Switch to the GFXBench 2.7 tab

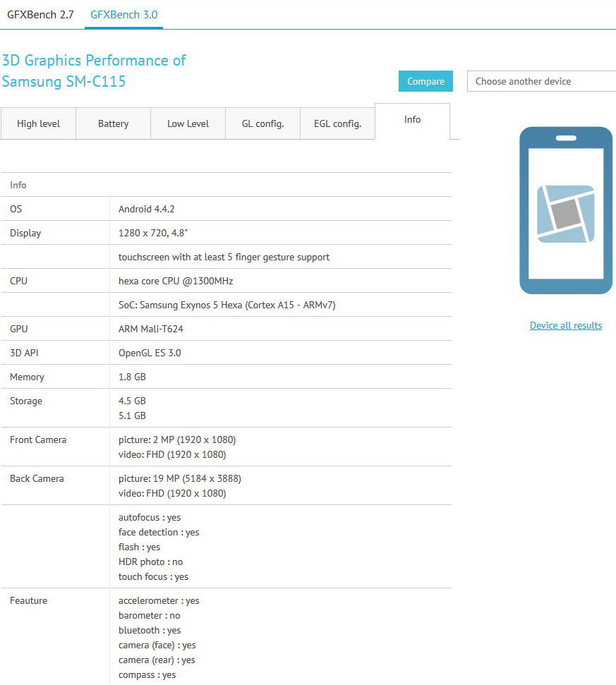(40, 14)
